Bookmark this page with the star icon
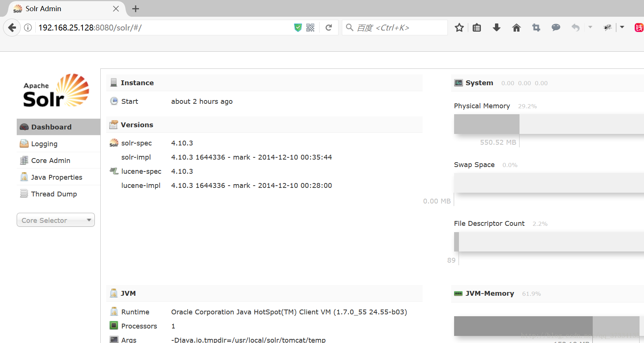This screenshot has width=644, height=343. [x=459, y=28]
